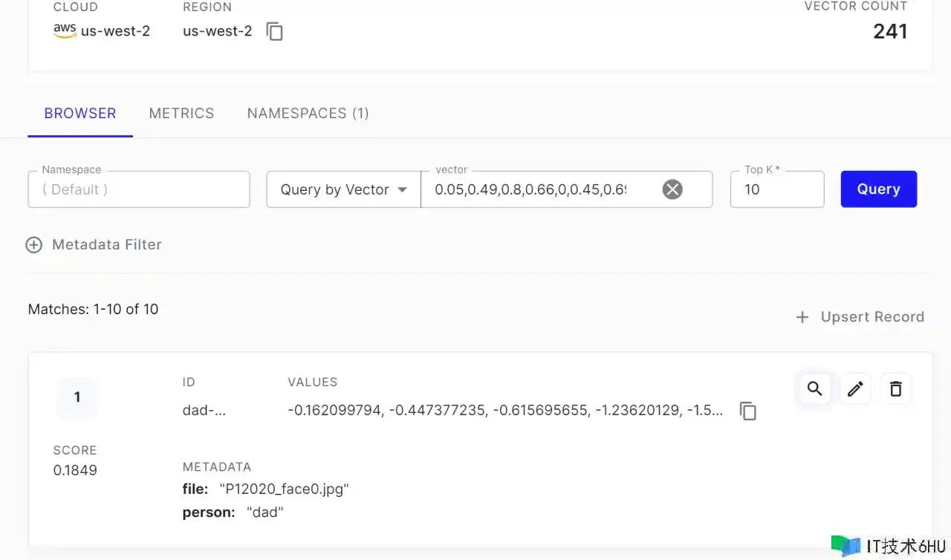The width and height of the screenshot is (951, 560).
Task: Go to the NAMESPACES (1) tab
Action: coord(308,114)
